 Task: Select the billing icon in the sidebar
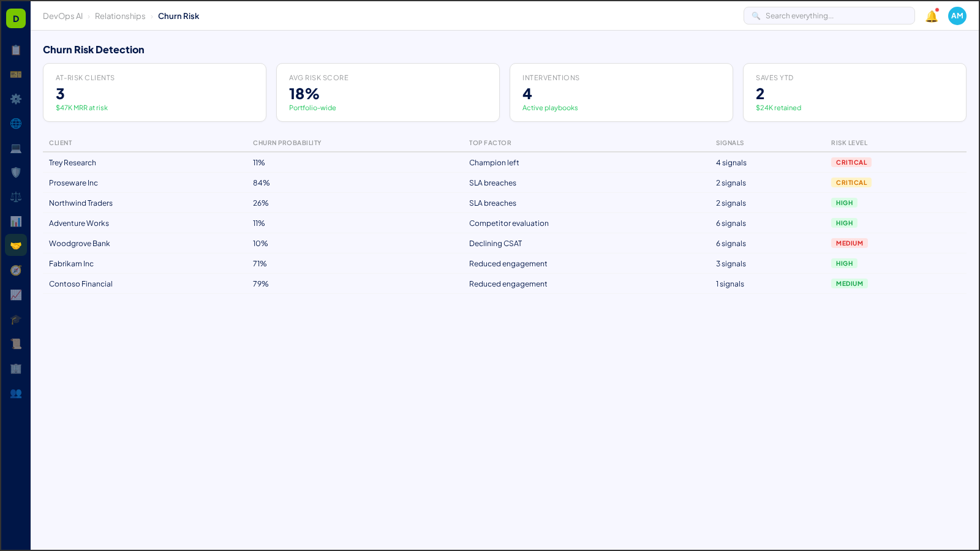16,74
